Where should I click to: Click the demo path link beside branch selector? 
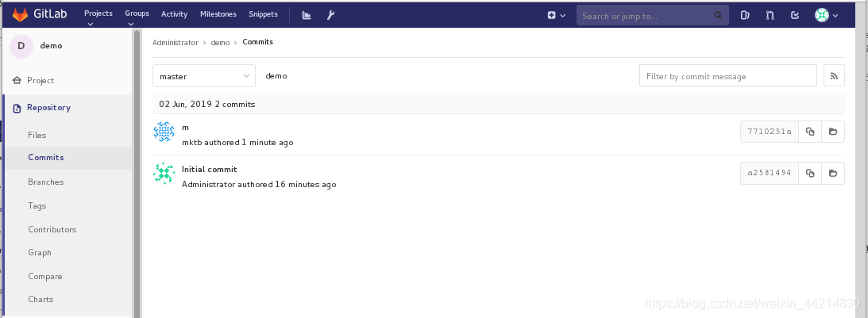tap(276, 76)
